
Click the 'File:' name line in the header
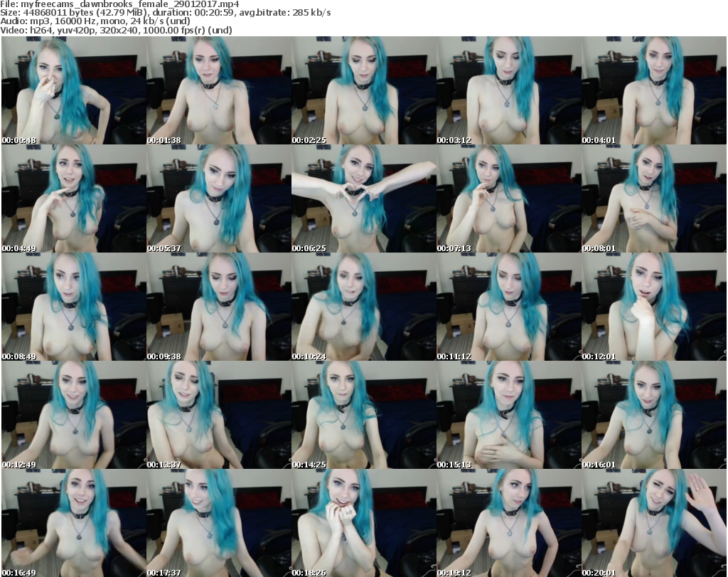point(119,4)
